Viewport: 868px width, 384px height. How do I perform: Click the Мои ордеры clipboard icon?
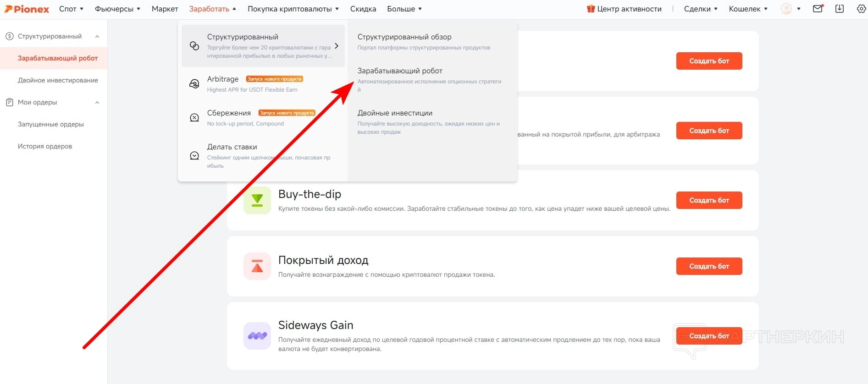[x=9, y=102]
